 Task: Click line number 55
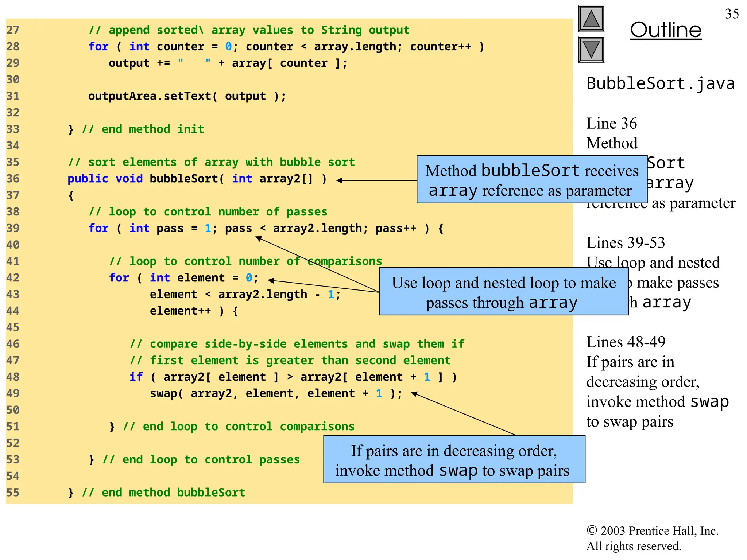coord(13,493)
